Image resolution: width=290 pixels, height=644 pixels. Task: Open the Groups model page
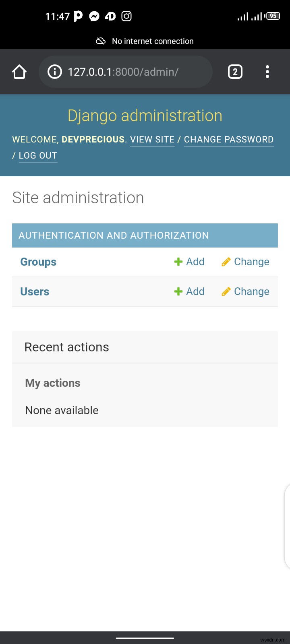point(38,262)
